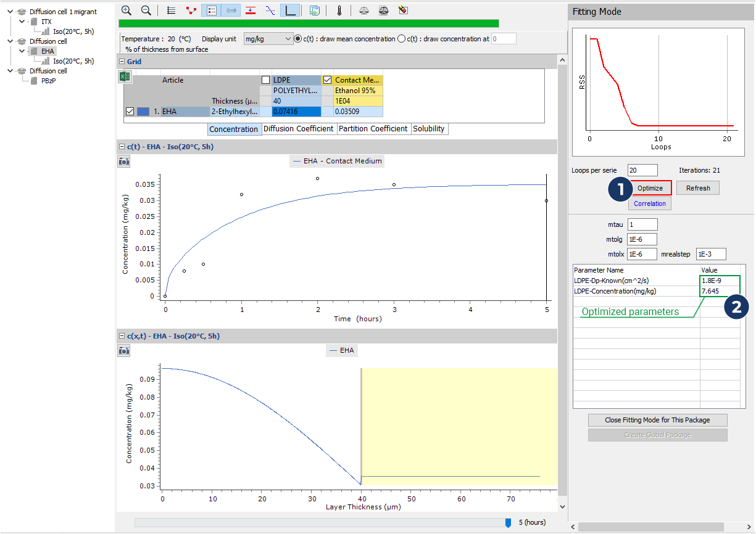Click the Loops per serie input field
756x534 pixels.
click(642, 170)
